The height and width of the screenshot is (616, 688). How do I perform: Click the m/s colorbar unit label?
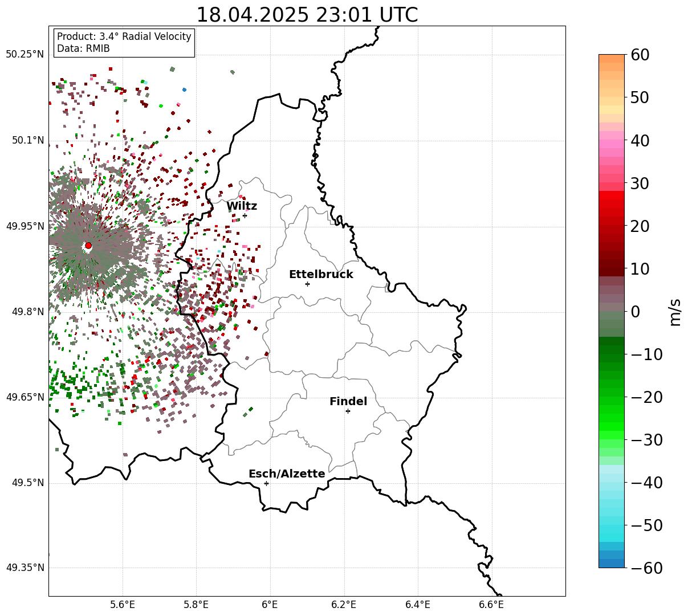click(675, 311)
